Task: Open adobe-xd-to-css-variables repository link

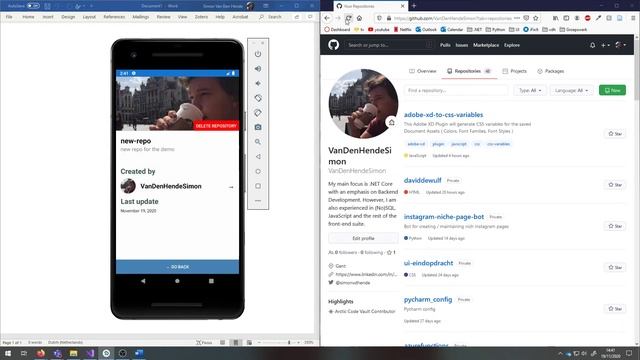Action: click(x=443, y=115)
